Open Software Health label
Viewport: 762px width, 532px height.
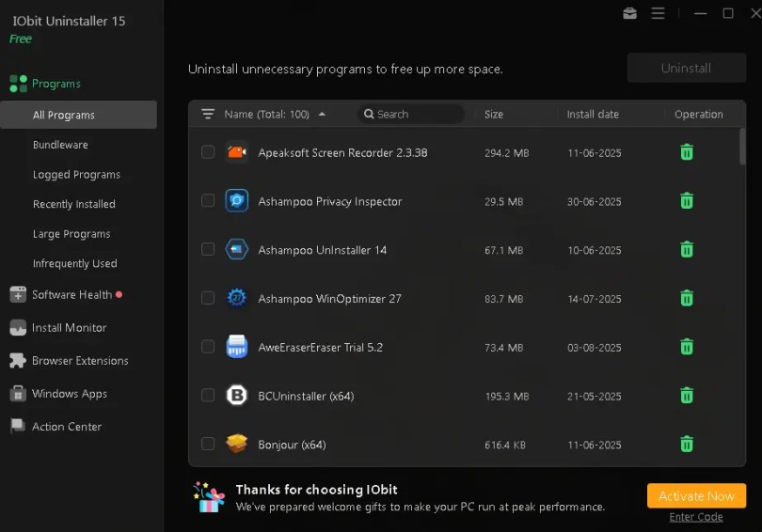click(x=71, y=294)
